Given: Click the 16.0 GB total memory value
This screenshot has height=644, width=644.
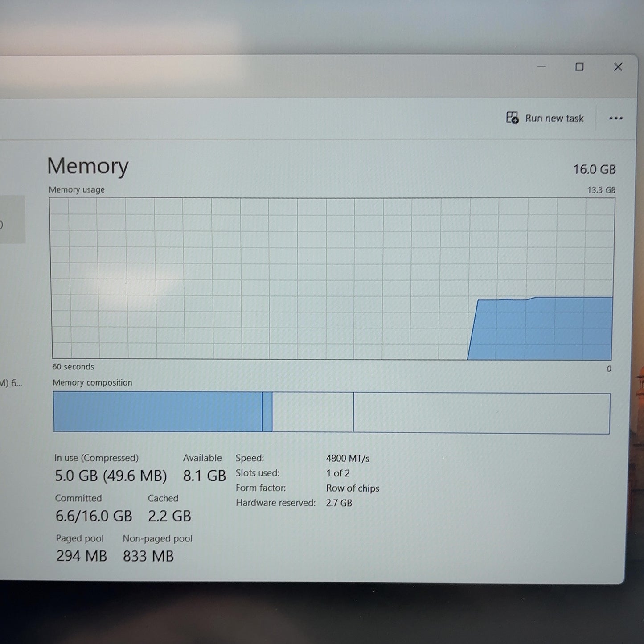Looking at the screenshot, I should [x=594, y=169].
